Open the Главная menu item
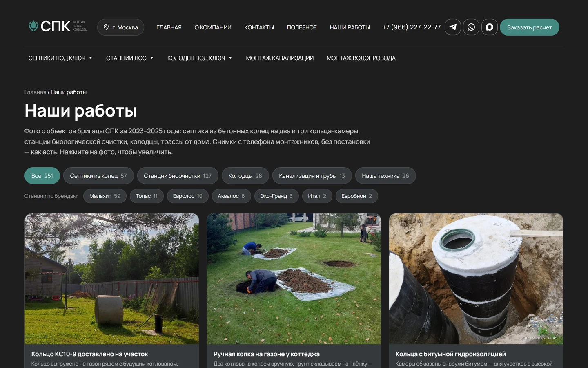The image size is (588, 368). pyautogui.click(x=169, y=27)
